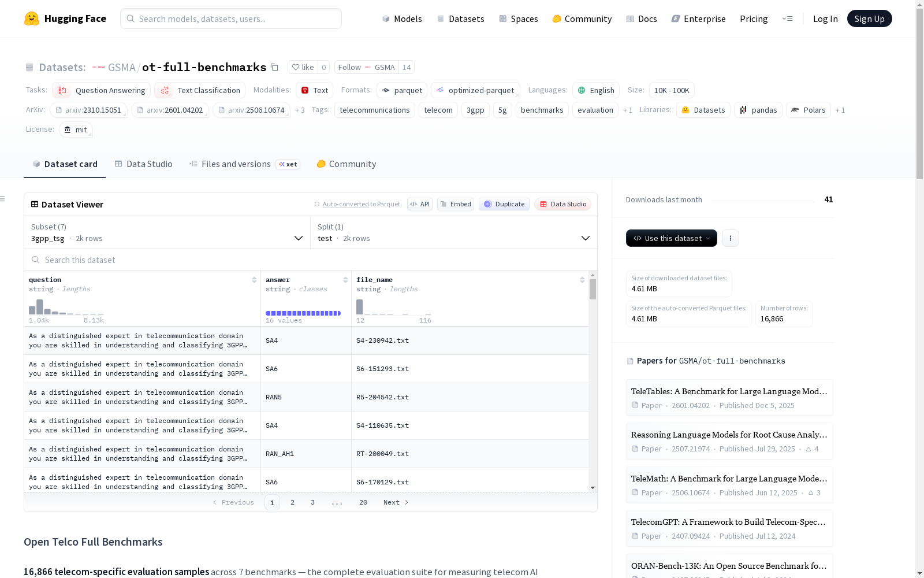The image size is (924, 578).
Task: Like the dataset with the heart button
Action: click(303, 67)
